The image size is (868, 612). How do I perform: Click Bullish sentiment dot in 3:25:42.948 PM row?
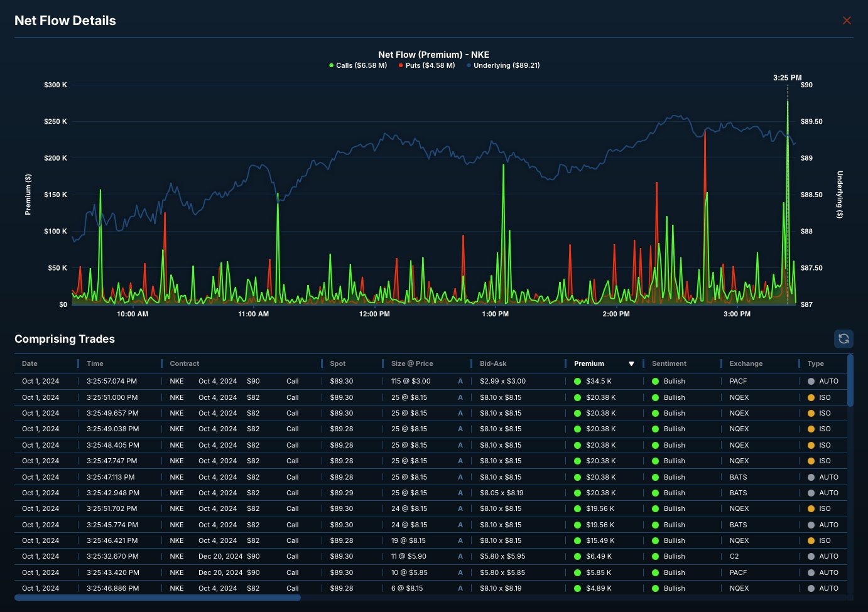click(655, 493)
